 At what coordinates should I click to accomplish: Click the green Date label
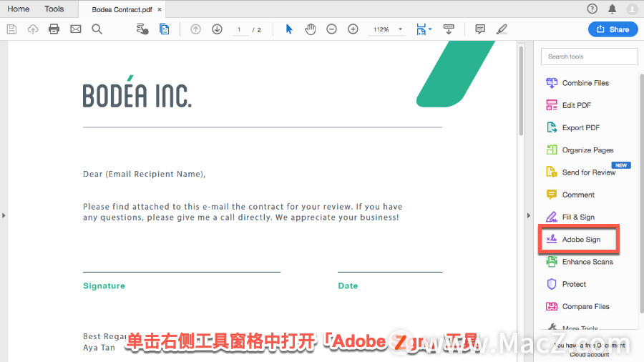pos(348,285)
